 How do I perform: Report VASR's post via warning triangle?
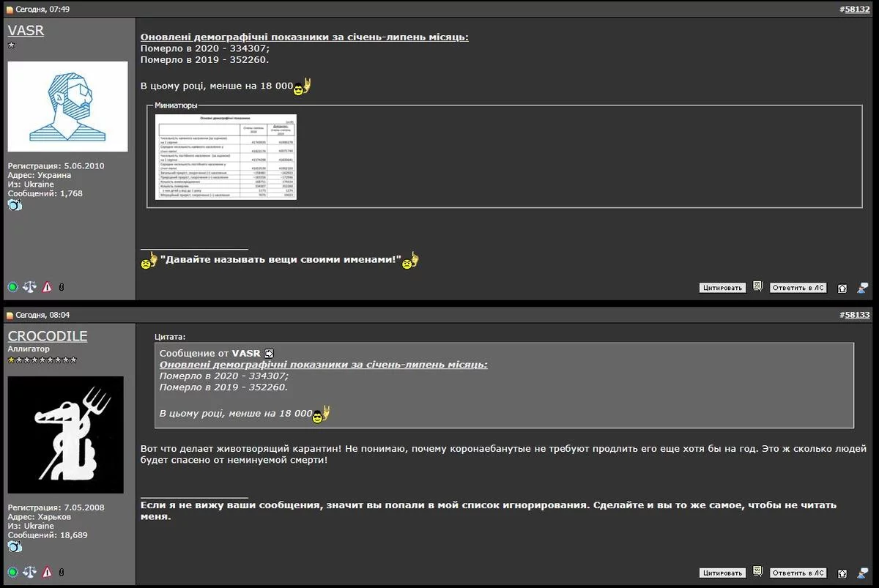(47, 287)
